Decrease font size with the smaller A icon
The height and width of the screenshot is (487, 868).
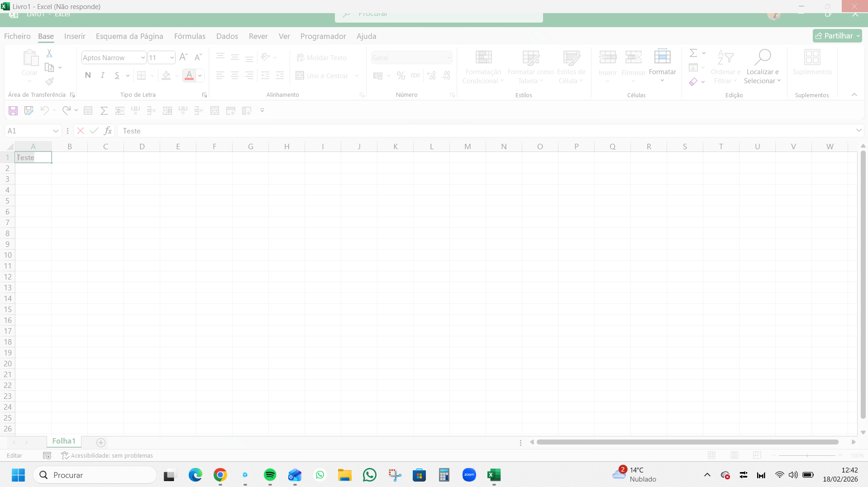198,57
